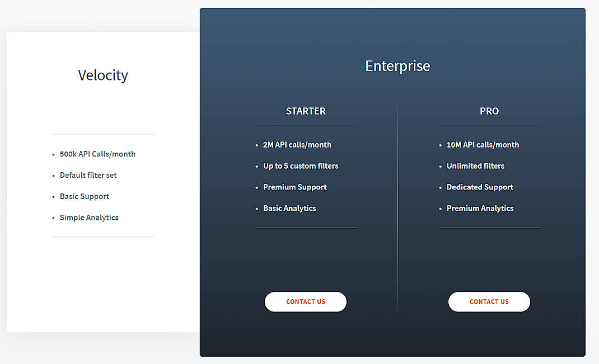Viewport: 599px width, 364px height.
Task: Click Premium Analytics under Pro
Action: coord(480,208)
